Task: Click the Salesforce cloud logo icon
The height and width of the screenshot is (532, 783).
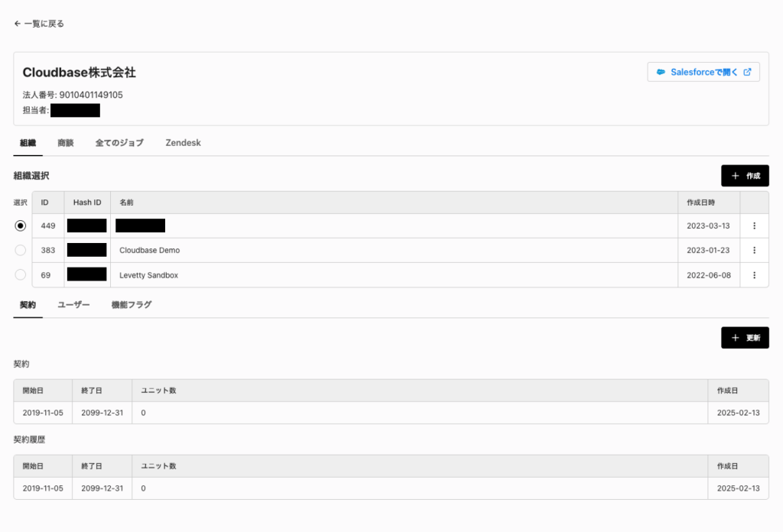Action: (661, 73)
